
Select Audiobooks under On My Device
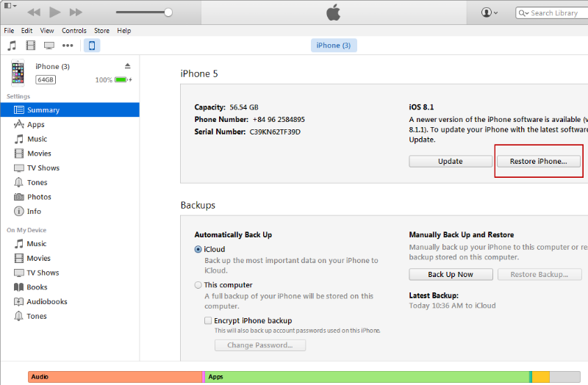coord(70,302)
